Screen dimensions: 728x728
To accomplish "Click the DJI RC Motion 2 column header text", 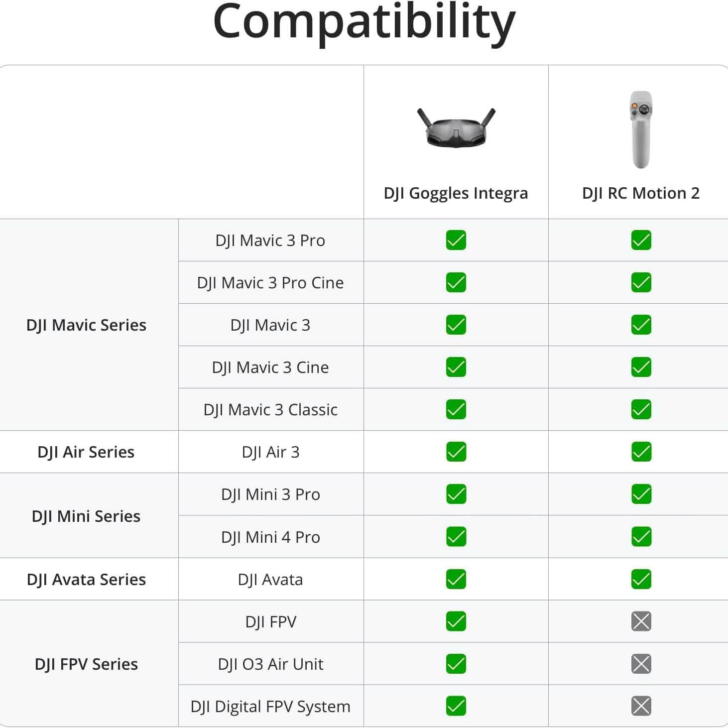I will pos(640,193).
